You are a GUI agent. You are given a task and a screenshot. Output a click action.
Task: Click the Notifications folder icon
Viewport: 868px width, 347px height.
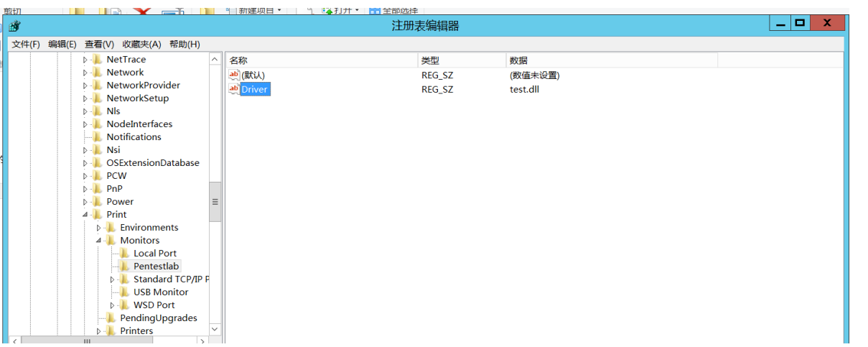pos(98,137)
